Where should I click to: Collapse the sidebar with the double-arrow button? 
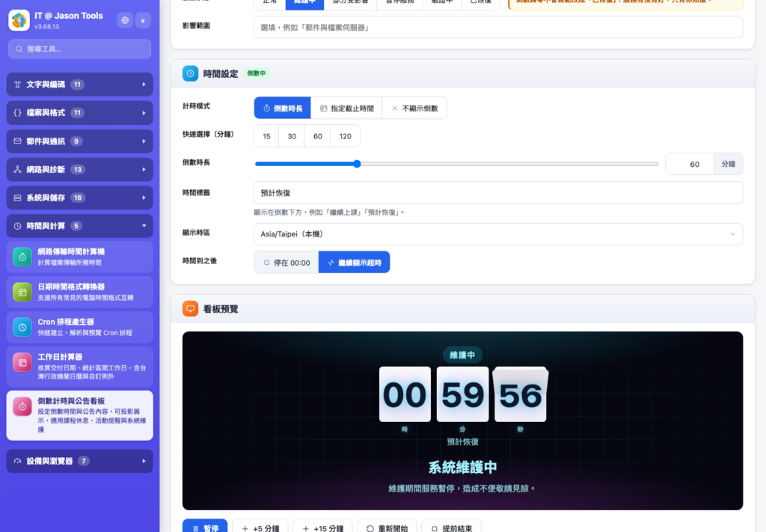(x=143, y=20)
